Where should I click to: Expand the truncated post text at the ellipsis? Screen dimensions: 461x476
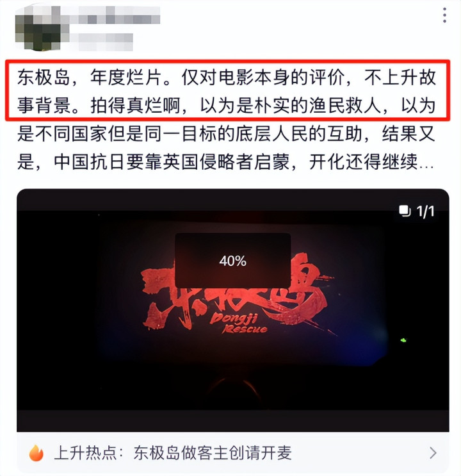[x=426, y=163]
